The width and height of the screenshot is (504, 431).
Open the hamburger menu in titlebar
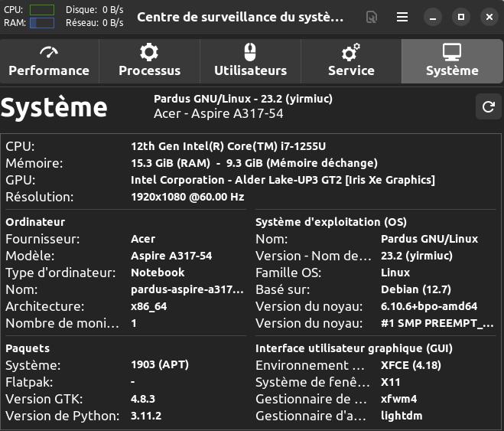[x=402, y=17]
